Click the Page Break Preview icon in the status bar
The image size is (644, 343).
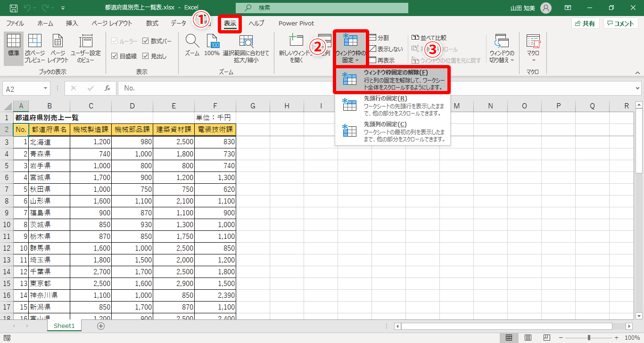coord(547,337)
